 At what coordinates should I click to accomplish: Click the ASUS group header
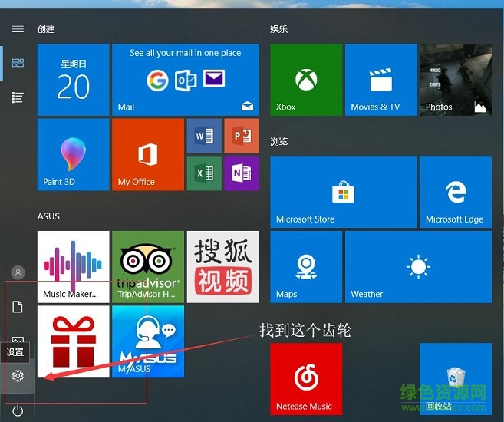point(48,216)
